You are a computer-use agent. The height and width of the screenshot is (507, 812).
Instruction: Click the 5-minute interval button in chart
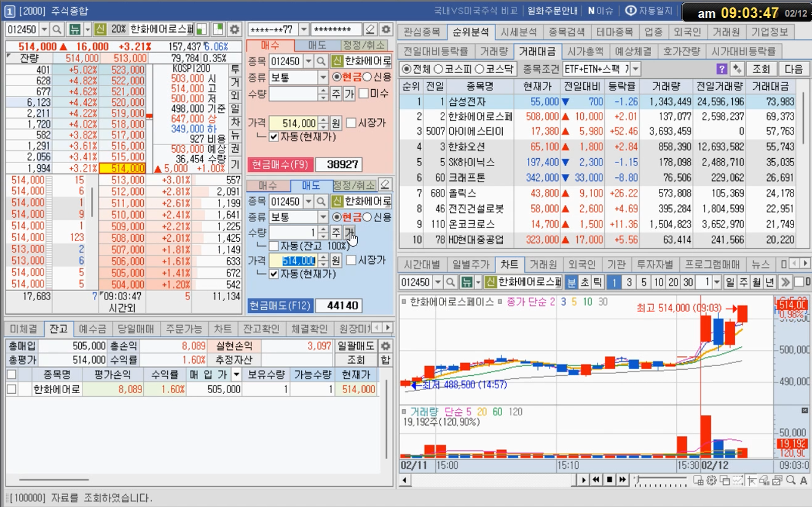pos(644,282)
